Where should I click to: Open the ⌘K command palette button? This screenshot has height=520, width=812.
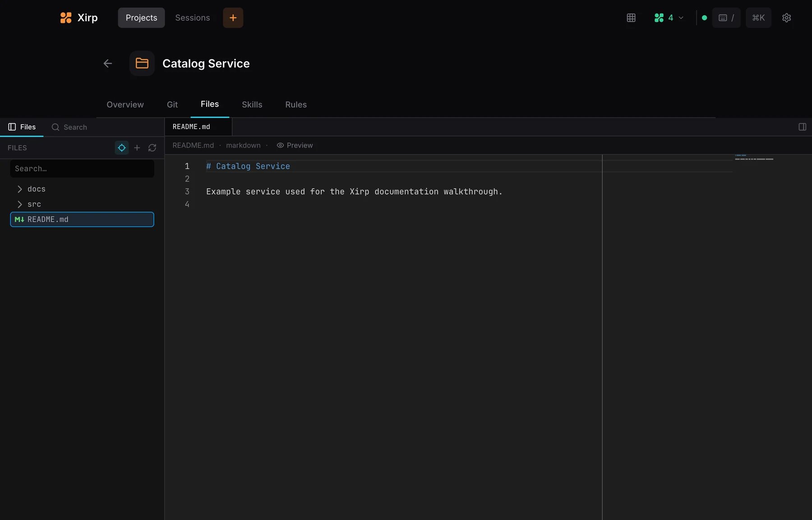pos(758,18)
